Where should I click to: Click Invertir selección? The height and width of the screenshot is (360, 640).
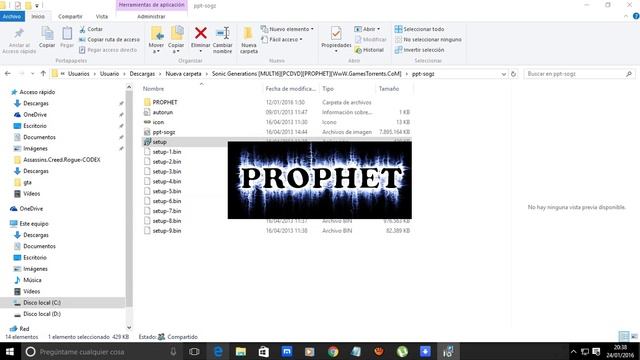pyautogui.click(x=420, y=50)
